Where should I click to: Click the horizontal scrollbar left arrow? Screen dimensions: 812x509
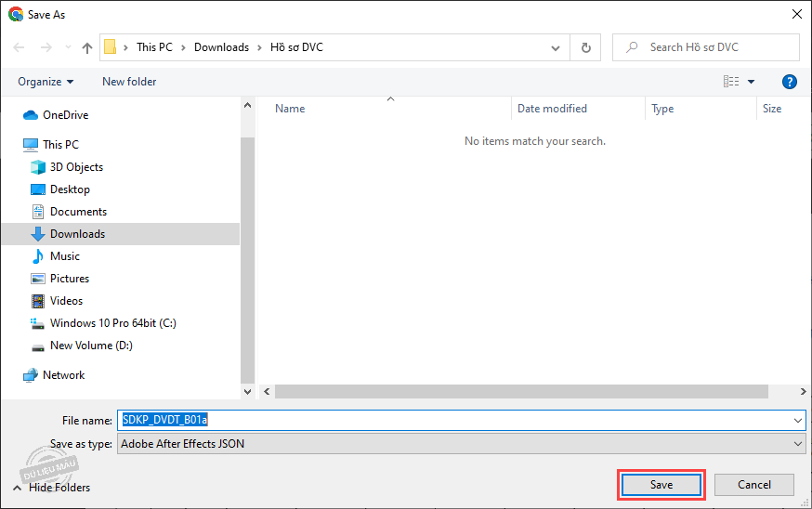267,391
